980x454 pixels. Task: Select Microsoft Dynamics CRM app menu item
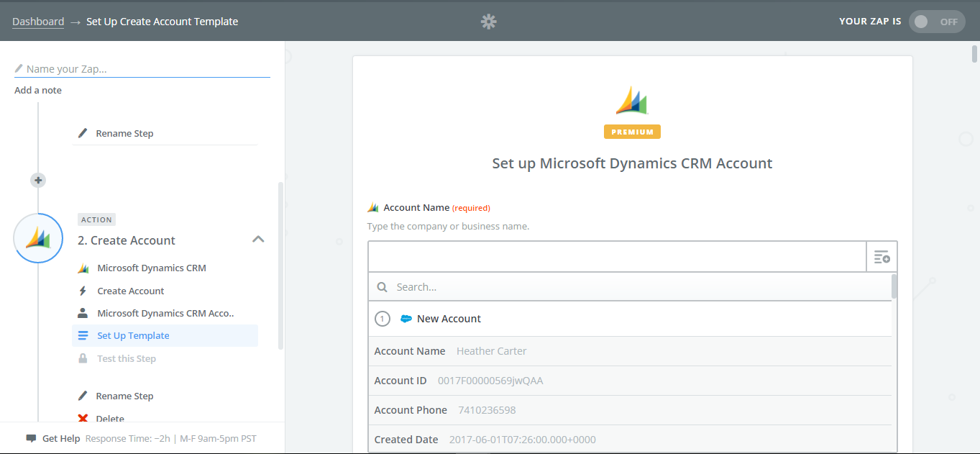[x=152, y=268]
